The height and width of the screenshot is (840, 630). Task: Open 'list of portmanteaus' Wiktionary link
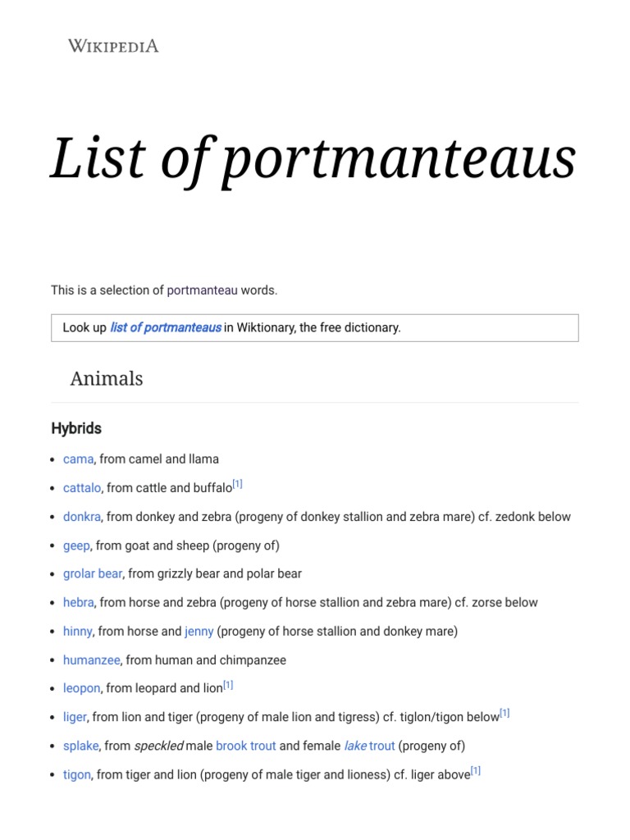(x=166, y=327)
